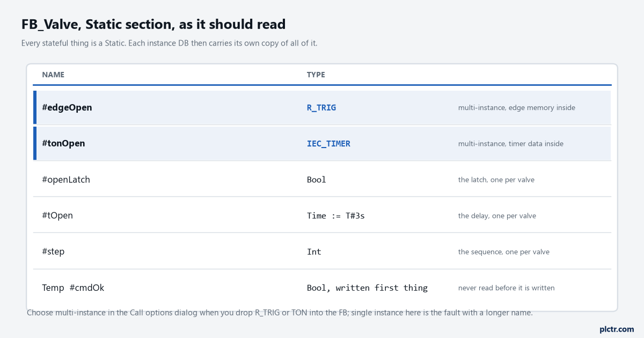Click 'Bool, written first thing' type value
The width and height of the screenshot is (644, 338).
point(367,288)
